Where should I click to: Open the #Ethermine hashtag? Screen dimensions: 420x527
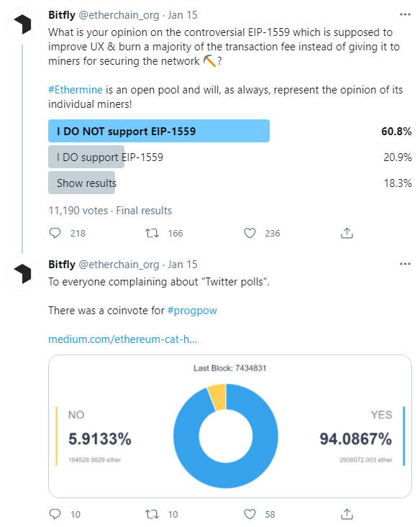point(76,90)
